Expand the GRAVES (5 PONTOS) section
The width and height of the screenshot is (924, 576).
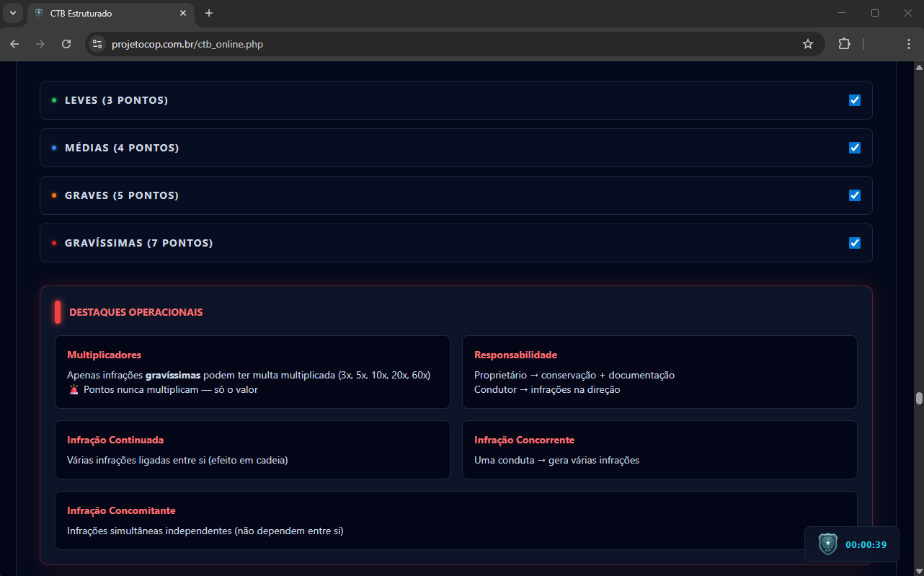coord(456,195)
